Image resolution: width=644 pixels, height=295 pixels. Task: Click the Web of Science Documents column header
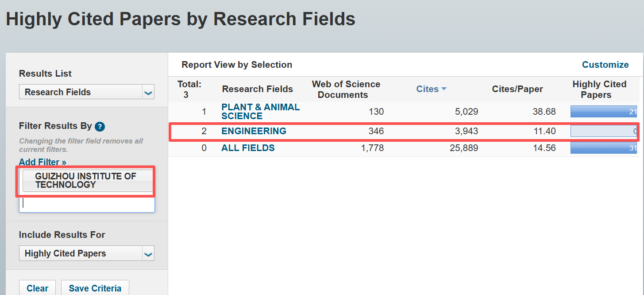[346, 89]
